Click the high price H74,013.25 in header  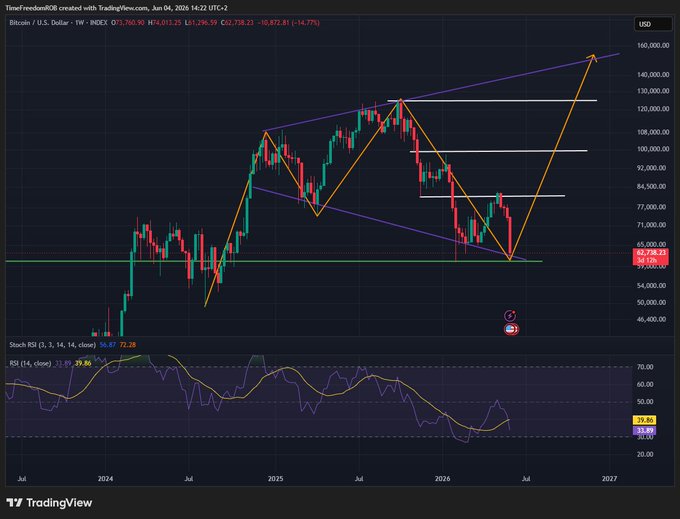click(165, 23)
